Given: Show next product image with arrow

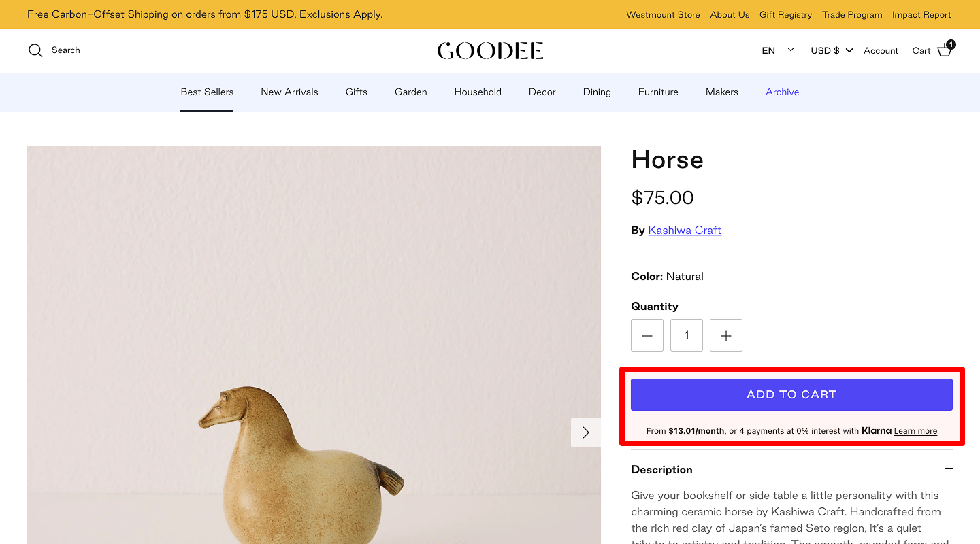Looking at the screenshot, I should tap(585, 432).
